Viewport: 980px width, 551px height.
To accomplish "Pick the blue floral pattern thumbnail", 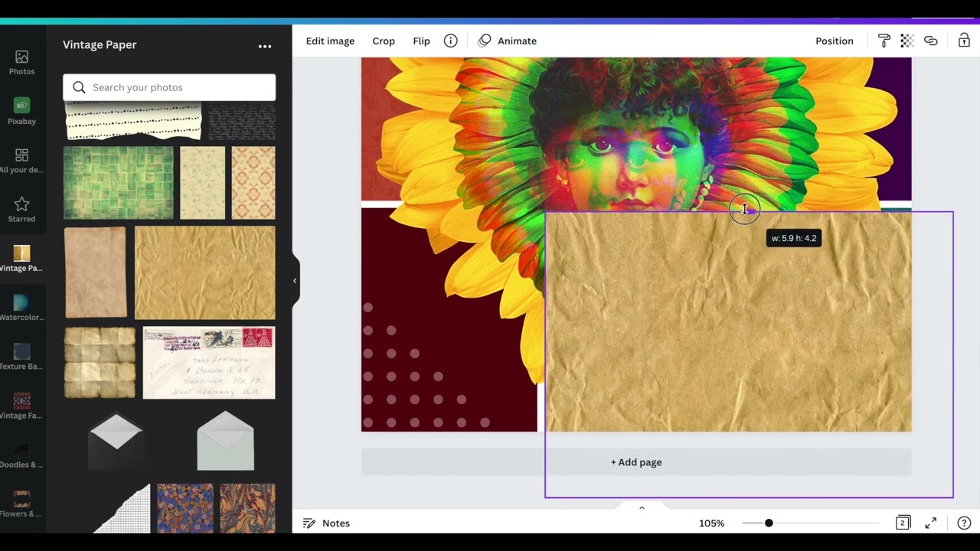I will 185,507.
